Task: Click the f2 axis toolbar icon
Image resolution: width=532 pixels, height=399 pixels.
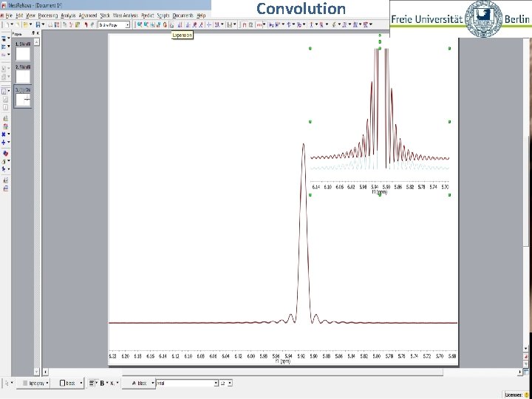Action: 250,24
